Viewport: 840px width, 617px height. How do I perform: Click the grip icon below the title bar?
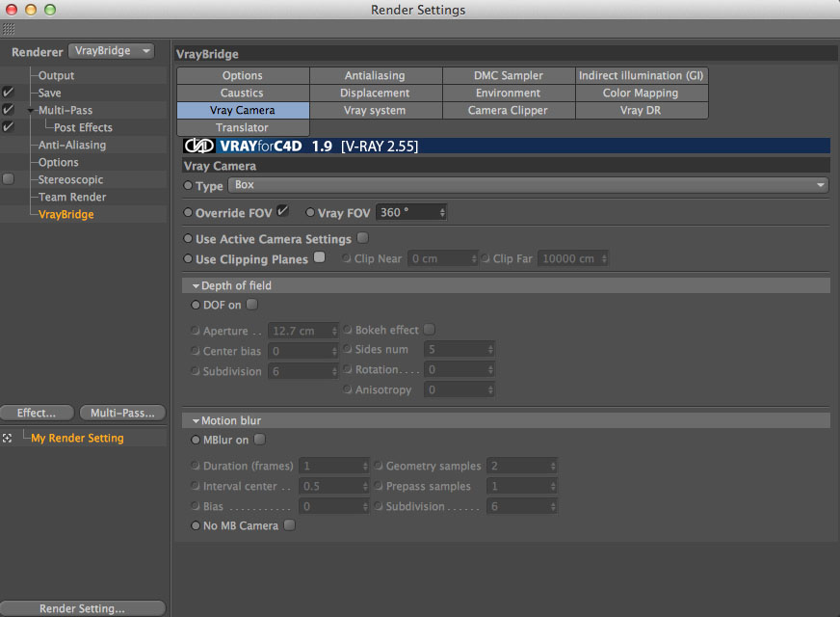tap(9, 29)
